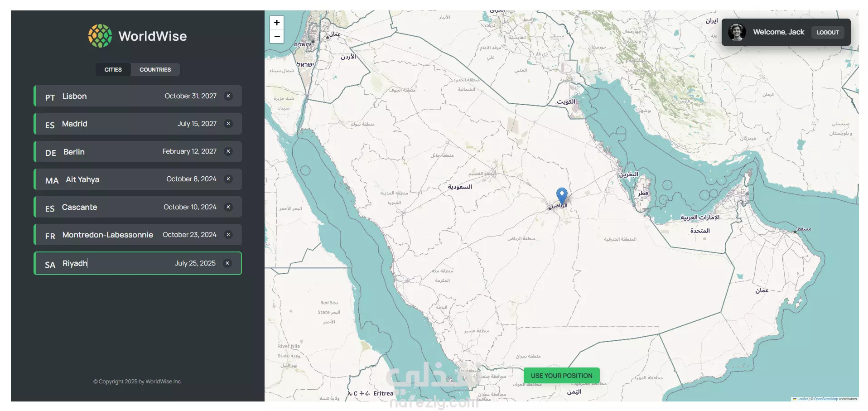Click the WorldWise title text
Viewport: 868px width, 411px height.
(x=153, y=36)
